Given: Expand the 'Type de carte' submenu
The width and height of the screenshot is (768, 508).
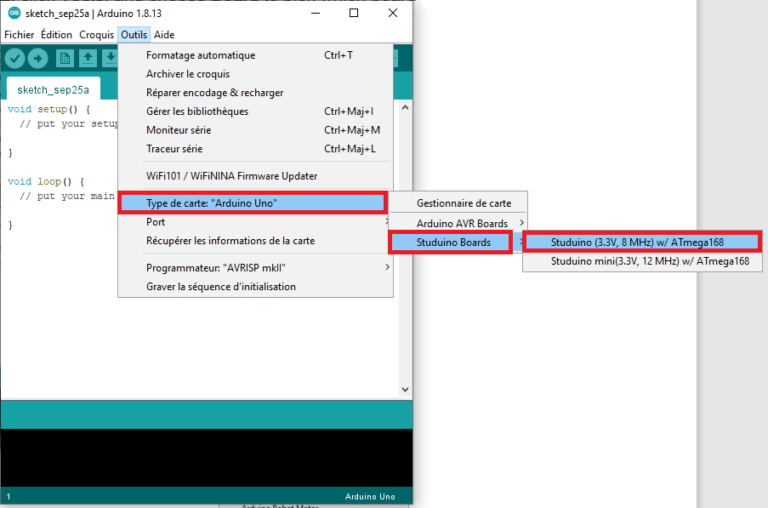Looking at the screenshot, I should coord(252,203).
